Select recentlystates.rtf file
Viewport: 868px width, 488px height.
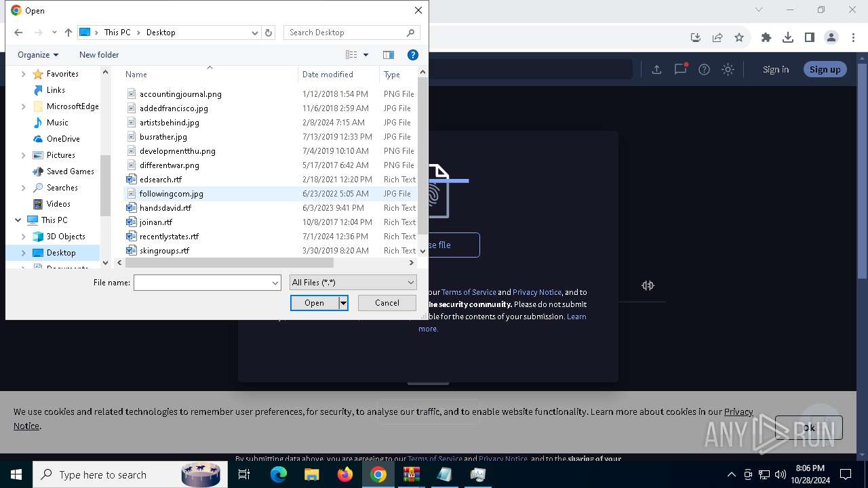pyautogui.click(x=169, y=237)
